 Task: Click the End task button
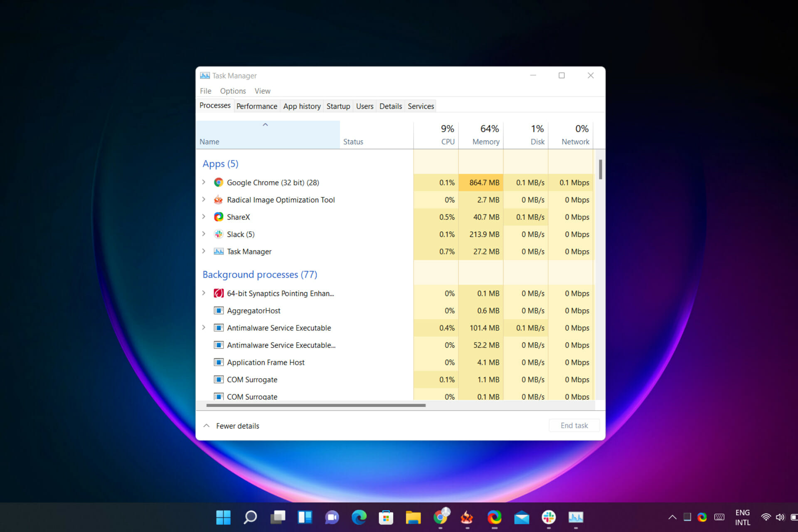coord(574,426)
